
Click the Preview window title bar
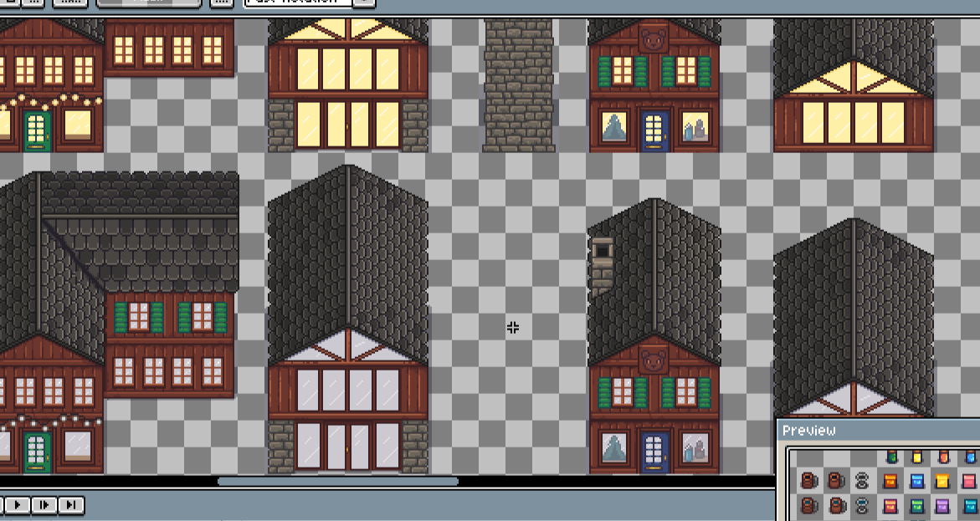pos(878,431)
